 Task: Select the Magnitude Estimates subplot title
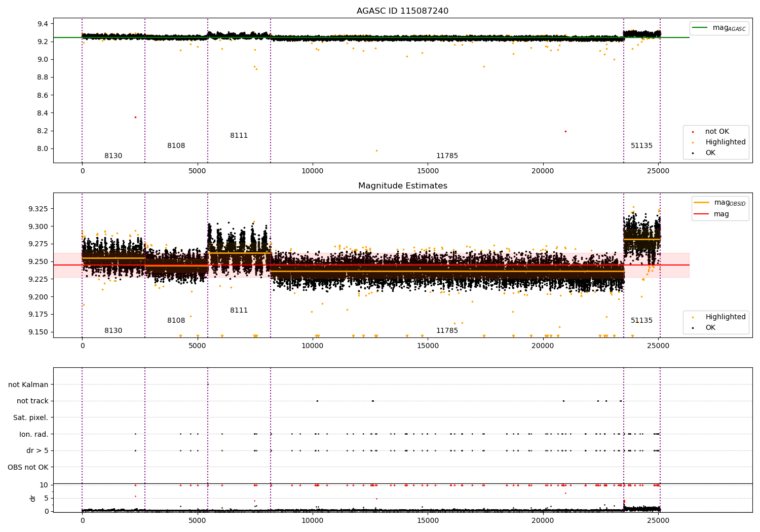402,186
